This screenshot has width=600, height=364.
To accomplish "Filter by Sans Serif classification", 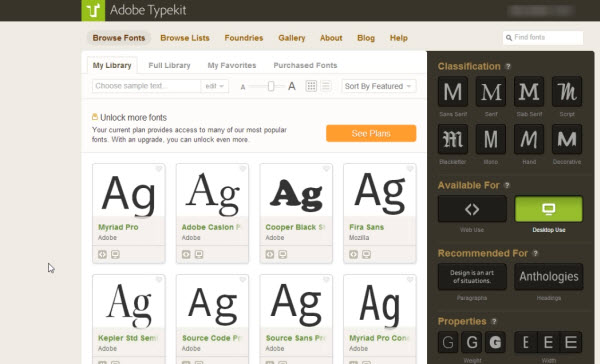I will pyautogui.click(x=453, y=91).
